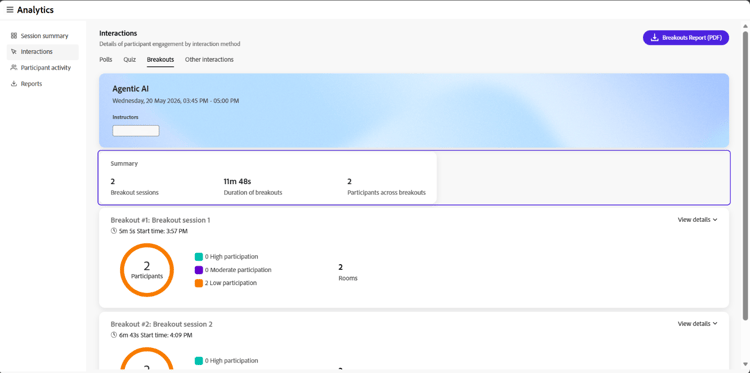Click 'Duration of breakouts' label
The image size is (750, 373).
(253, 193)
